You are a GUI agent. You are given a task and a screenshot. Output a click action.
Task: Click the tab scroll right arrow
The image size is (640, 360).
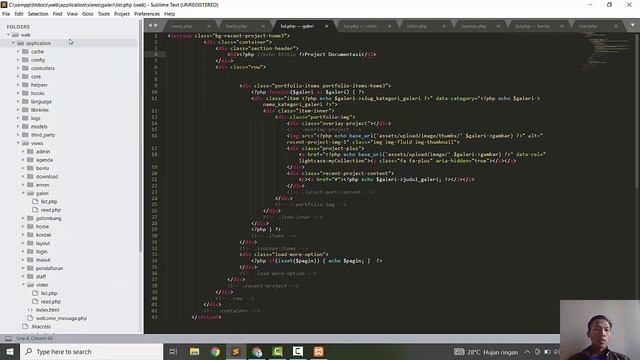pyautogui.click(x=156, y=25)
